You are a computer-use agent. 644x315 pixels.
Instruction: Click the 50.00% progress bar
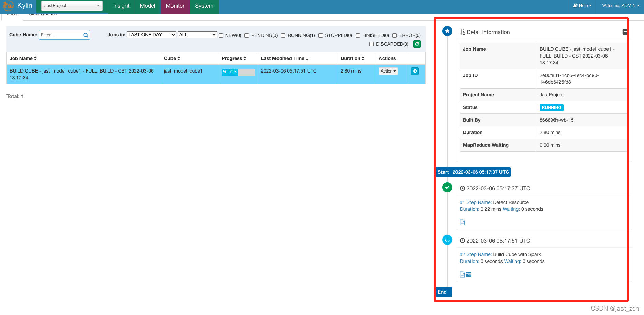click(x=238, y=72)
